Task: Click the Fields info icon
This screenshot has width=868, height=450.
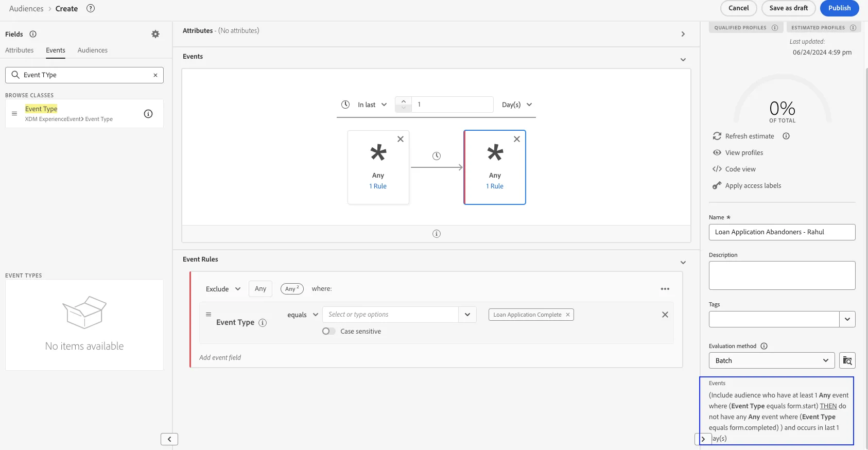Action: pos(33,34)
